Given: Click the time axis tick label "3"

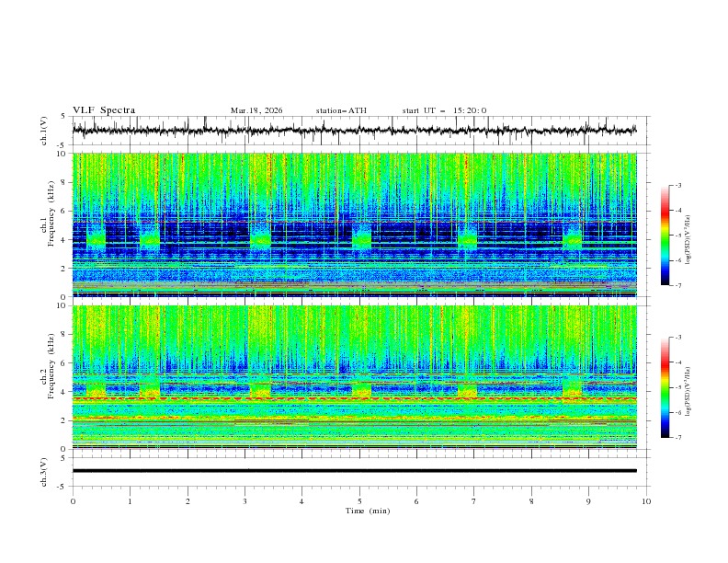Looking at the screenshot, I should point(245,501).
